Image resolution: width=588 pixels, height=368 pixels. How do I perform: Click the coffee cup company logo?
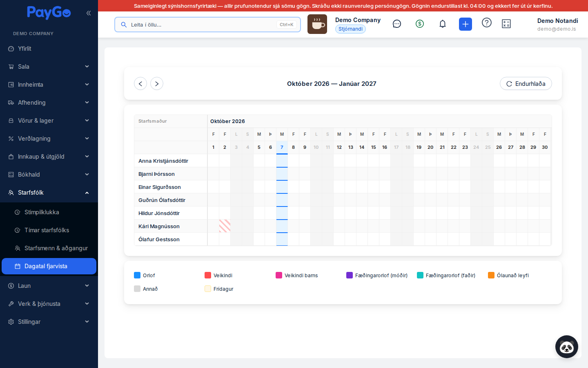click(x=317, y=24)
